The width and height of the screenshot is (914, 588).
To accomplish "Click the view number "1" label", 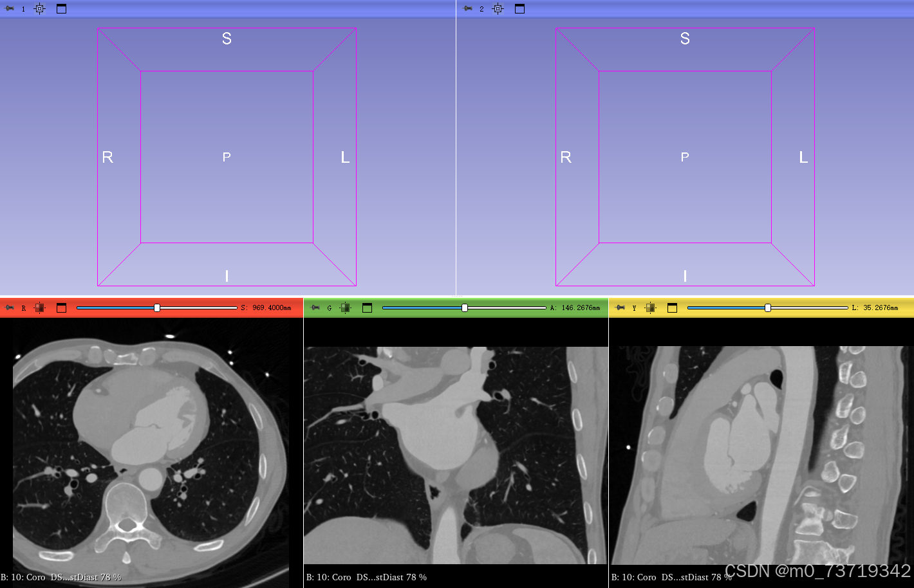I will [23, 9].
